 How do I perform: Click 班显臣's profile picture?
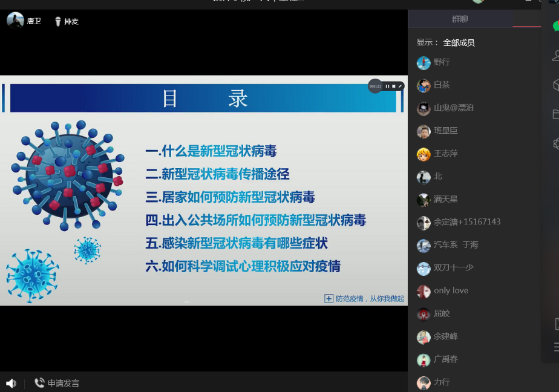click(423, 131)
